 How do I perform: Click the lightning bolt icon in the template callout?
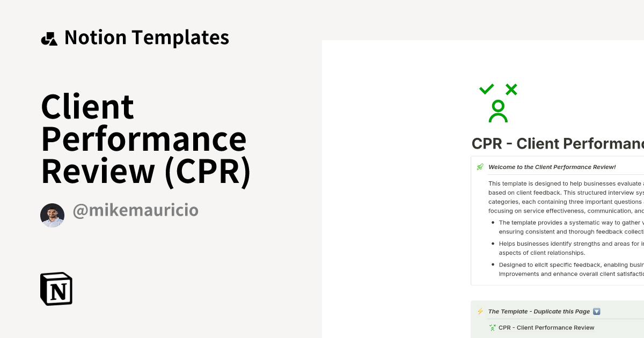[x=480, y=311]
